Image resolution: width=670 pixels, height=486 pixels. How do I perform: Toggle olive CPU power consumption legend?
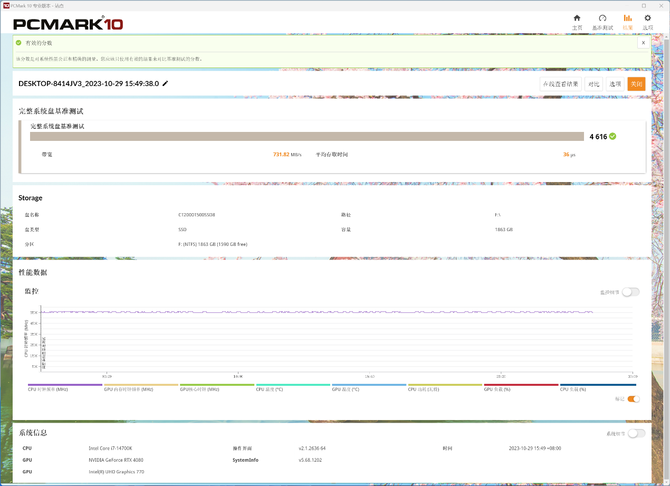point(445,387)
